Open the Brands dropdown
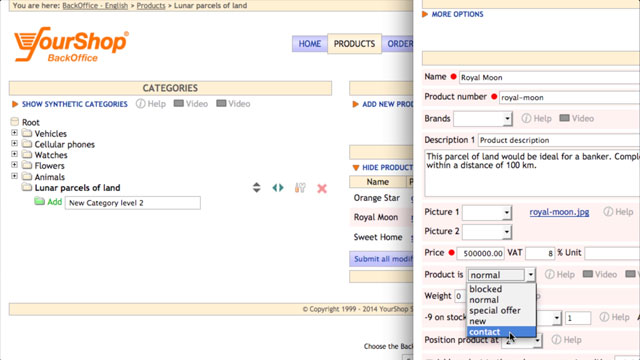 point(483,119)
